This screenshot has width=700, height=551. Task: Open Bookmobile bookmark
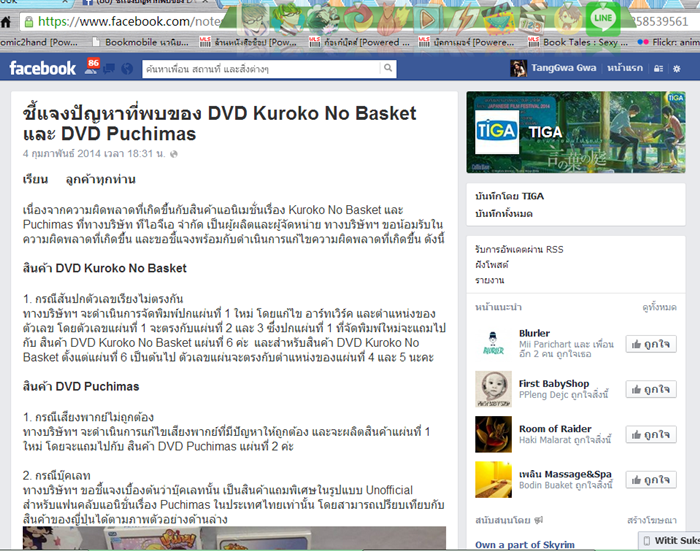coord(141,42)
